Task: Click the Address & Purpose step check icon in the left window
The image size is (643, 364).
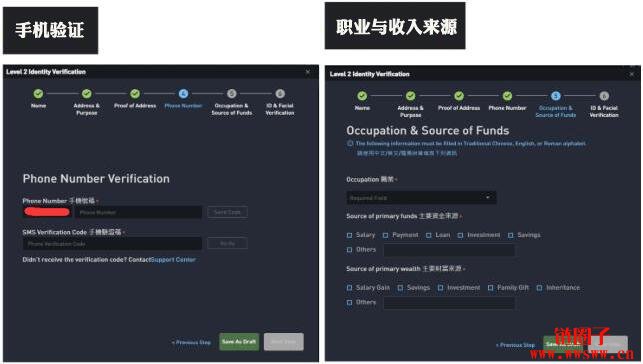Action: [x=87, y=94]
